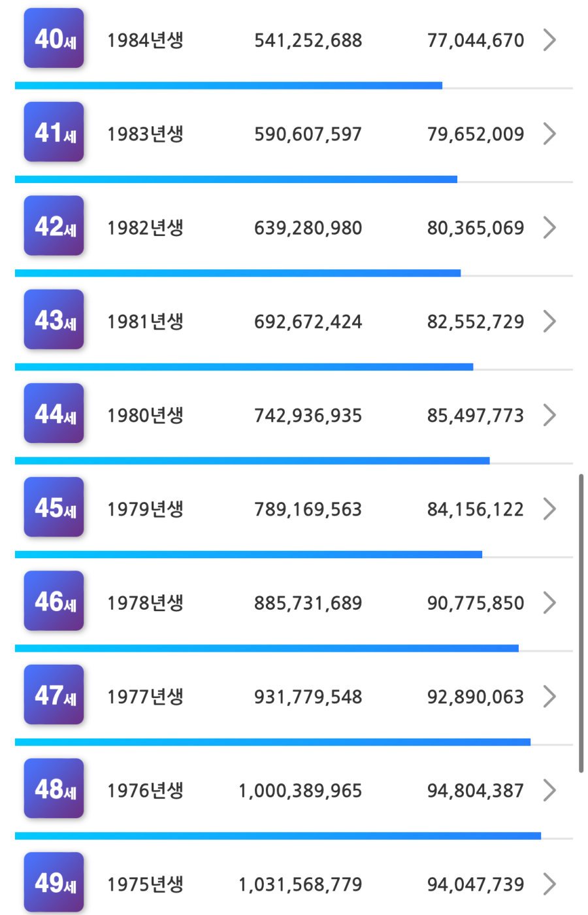Click the 1,000,389,965 amount

[x=300, y=791]
